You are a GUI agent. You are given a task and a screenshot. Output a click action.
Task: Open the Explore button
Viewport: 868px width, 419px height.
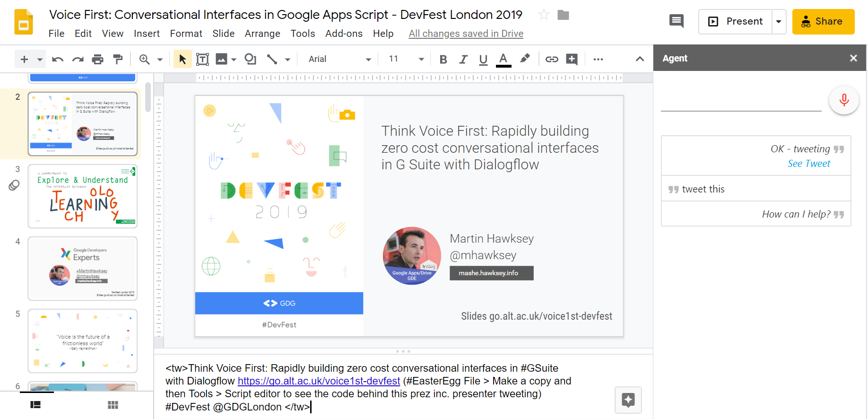[x=628, y=400]
